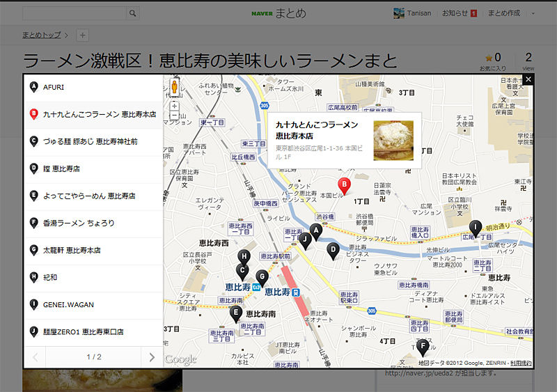The image size is (557, 392).
Task: Click the ramen photo in info popup
Action: 393,141
